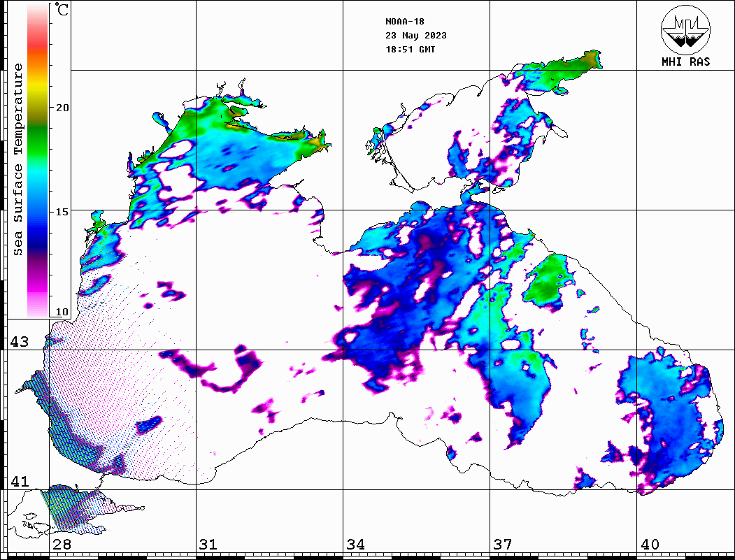Click the '10' value on the scale
Viewport: 735px width, 560px height.
62,312
